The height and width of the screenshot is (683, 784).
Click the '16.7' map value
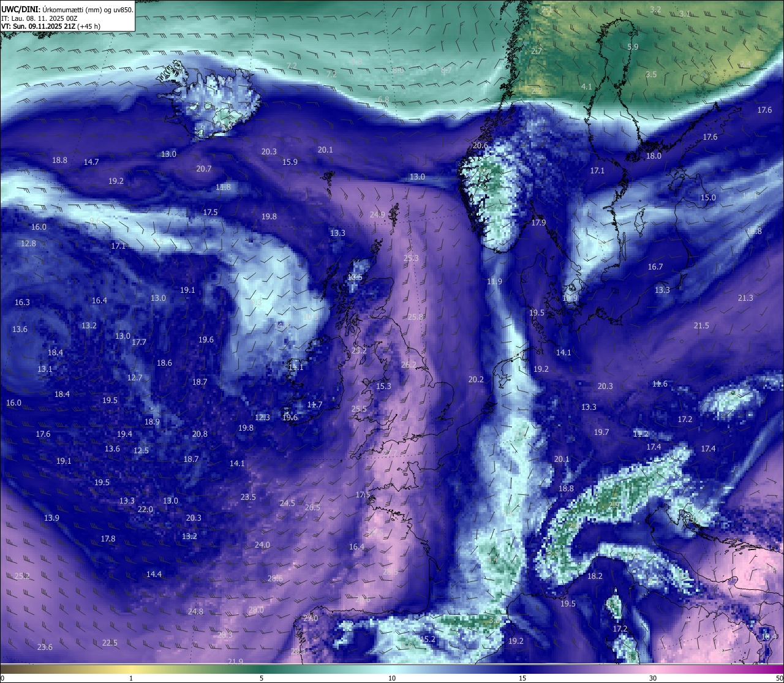pyautogui.click(x=655, y=266)
